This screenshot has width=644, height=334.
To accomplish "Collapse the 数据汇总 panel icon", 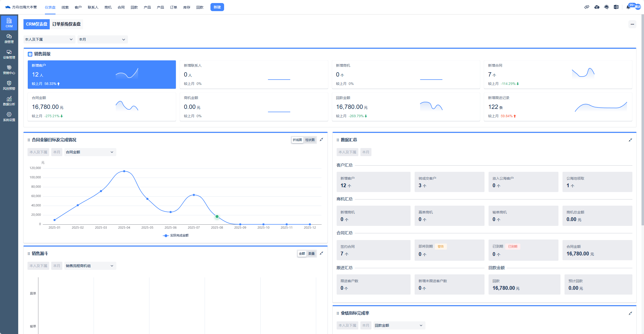I will tap(630, 140).
